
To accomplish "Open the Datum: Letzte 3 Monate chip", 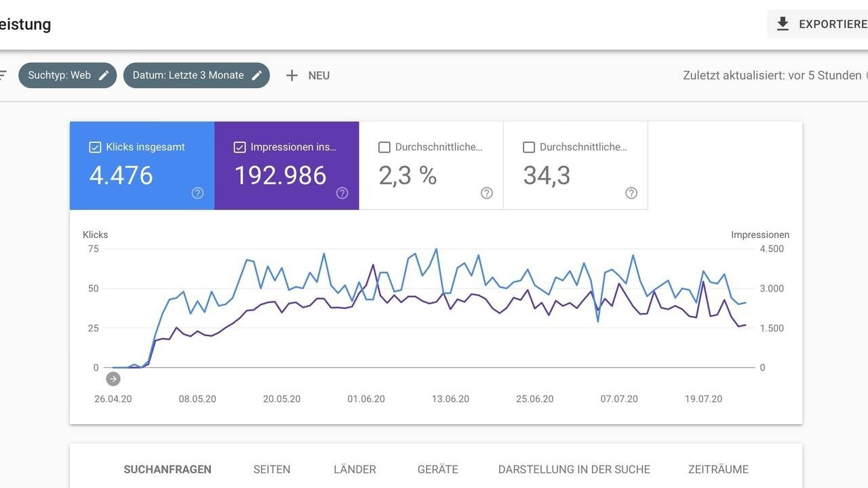I will point(197,75).
